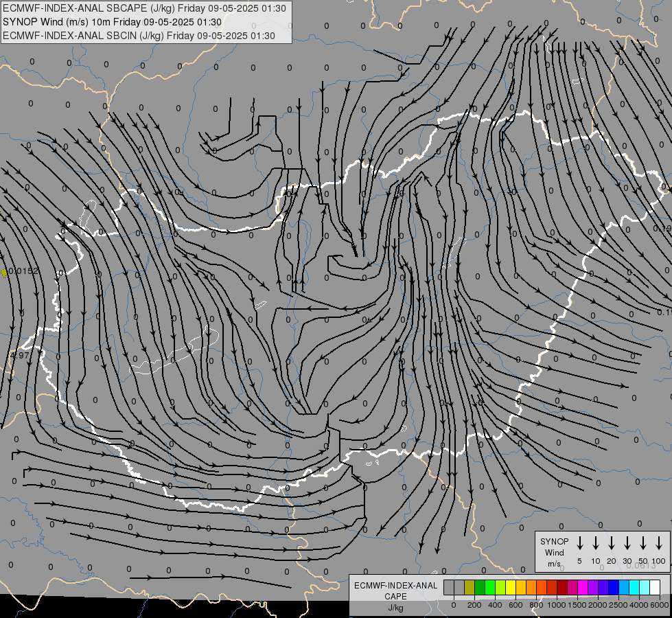Click the 20 m/s wind arrow in legend
This screenshot has height=618, width=672.
(x=612, y=542)
